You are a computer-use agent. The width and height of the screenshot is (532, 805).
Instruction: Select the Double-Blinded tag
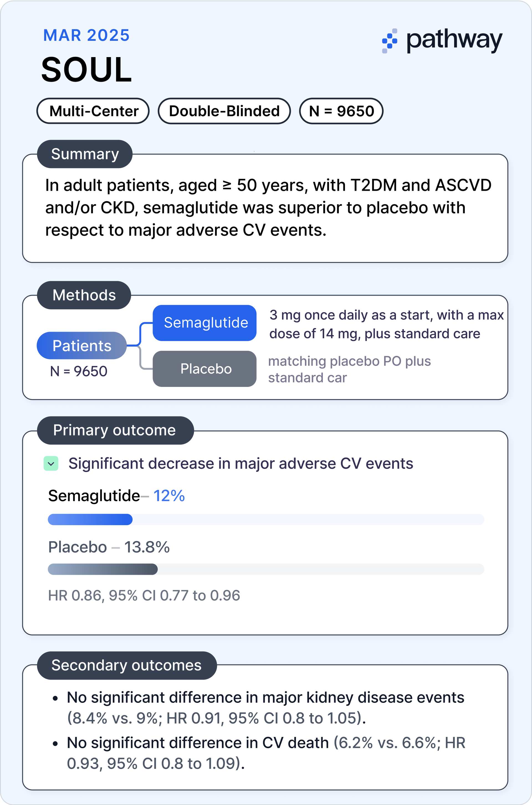pyautogui.click(x=224, y=111)
